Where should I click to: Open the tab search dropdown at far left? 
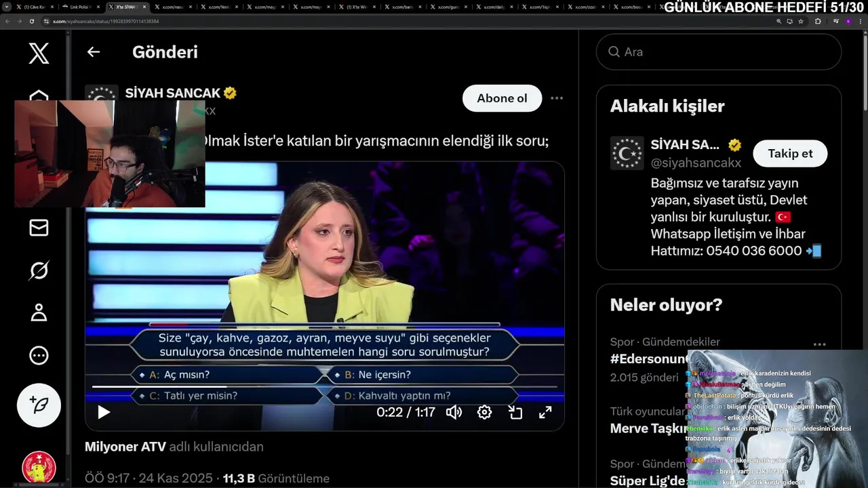click(x=6, y=7)
